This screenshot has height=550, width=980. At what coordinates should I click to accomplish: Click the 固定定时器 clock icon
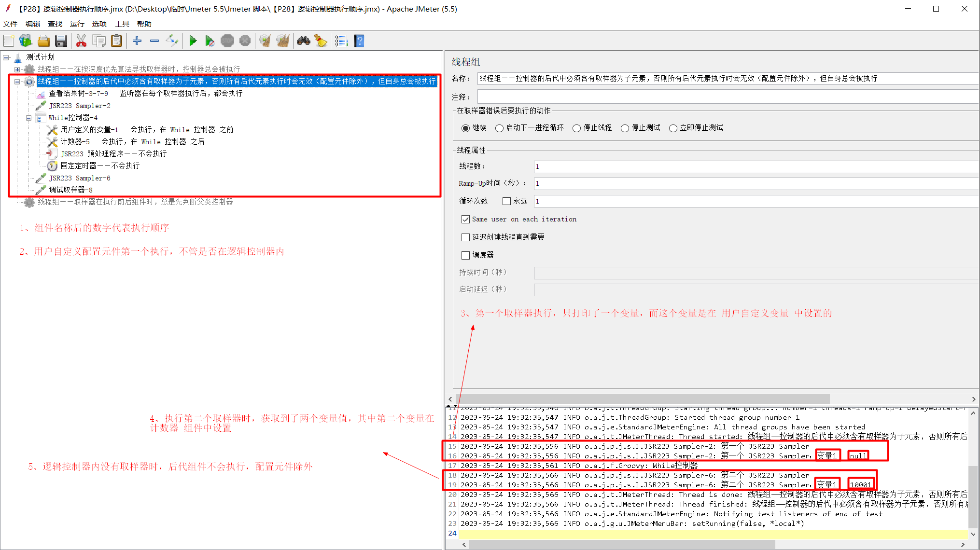[52, 165]
